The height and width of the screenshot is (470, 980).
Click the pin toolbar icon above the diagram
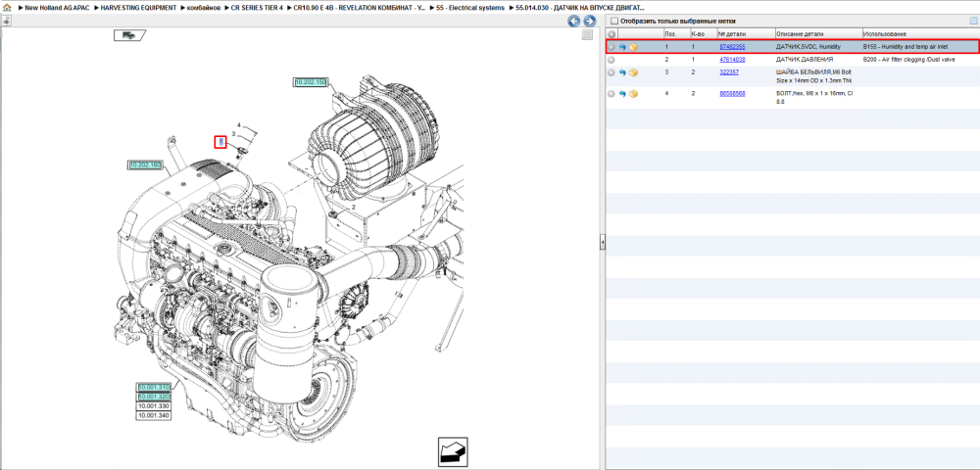6,21
